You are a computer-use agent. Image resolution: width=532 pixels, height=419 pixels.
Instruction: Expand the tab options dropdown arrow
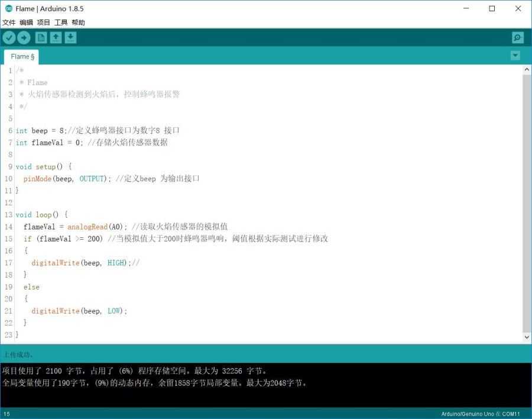pos(515,56)
